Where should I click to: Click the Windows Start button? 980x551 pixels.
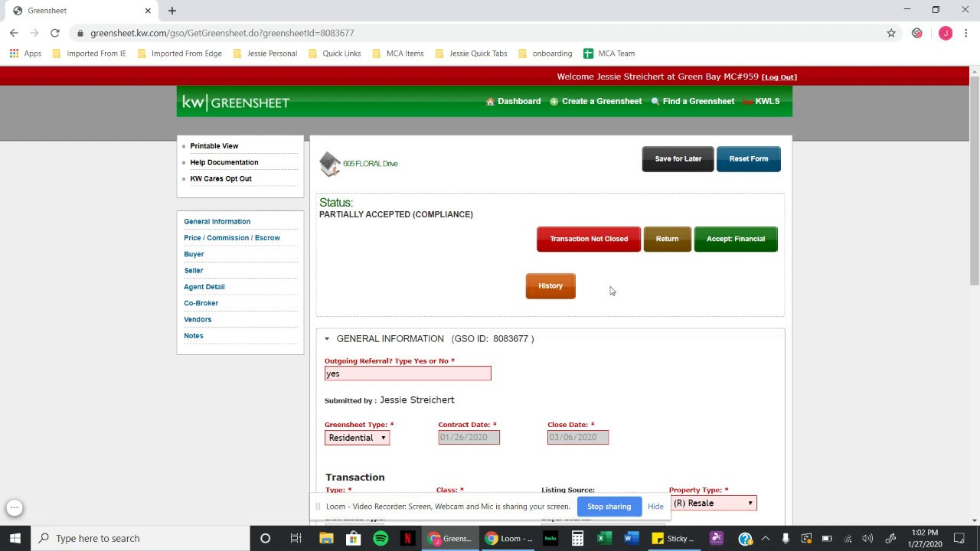click(15, 539)
